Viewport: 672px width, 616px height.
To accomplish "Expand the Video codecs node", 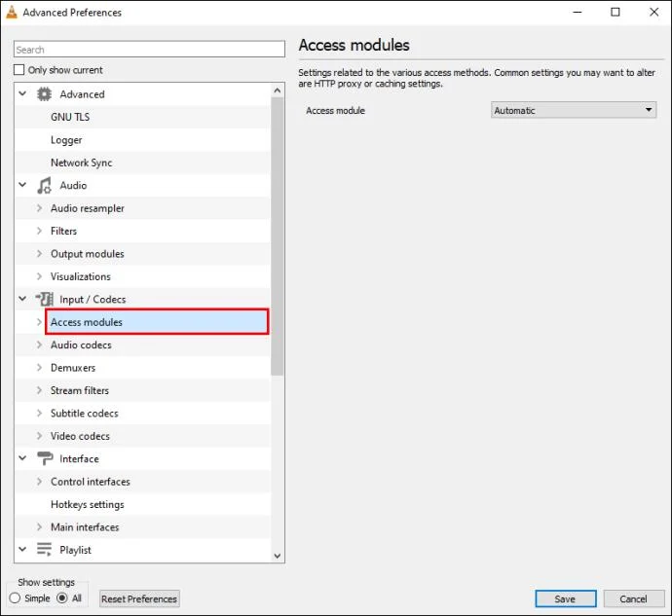I will [39, 436].
